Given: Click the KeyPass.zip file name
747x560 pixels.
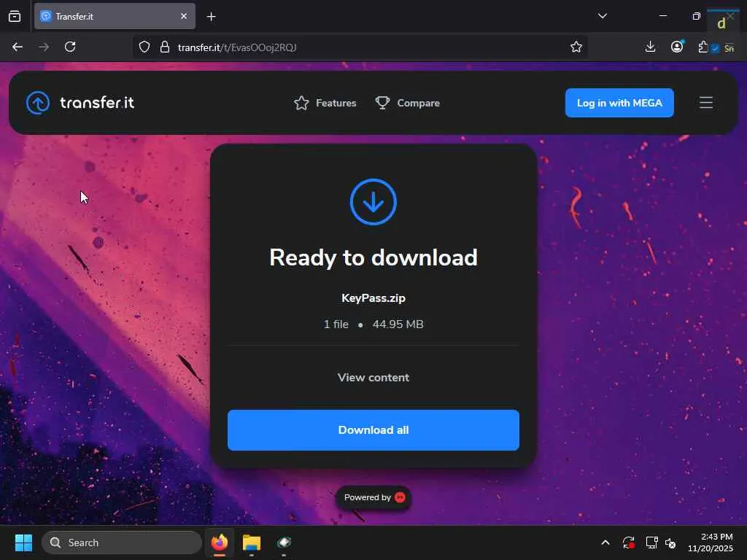Looking at the screenshot, I should [x=373, y=298].
